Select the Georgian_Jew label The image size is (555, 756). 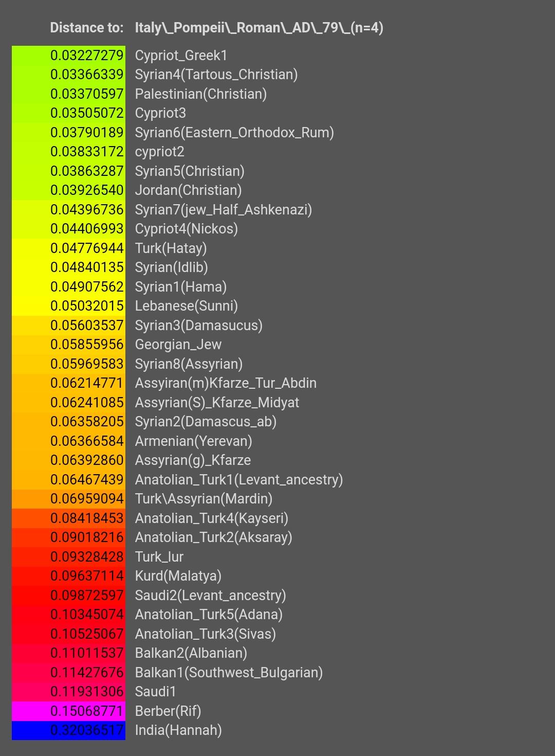click(x=178, y=345)
